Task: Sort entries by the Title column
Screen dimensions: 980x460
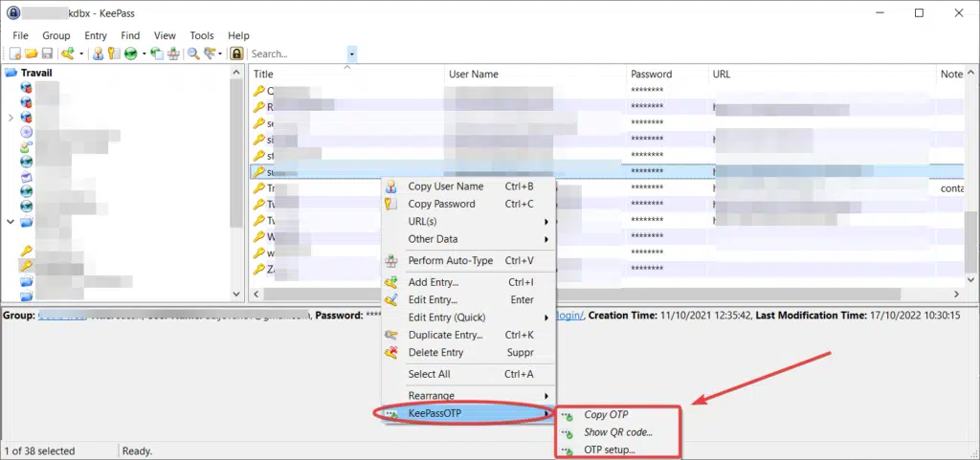Action: [346, 75]
